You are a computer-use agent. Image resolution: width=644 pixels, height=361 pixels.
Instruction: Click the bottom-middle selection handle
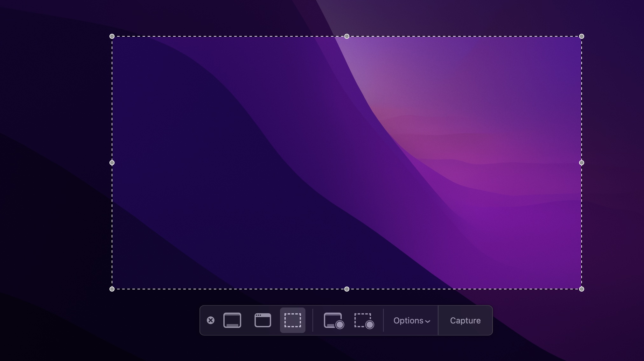tap(347, 289)
